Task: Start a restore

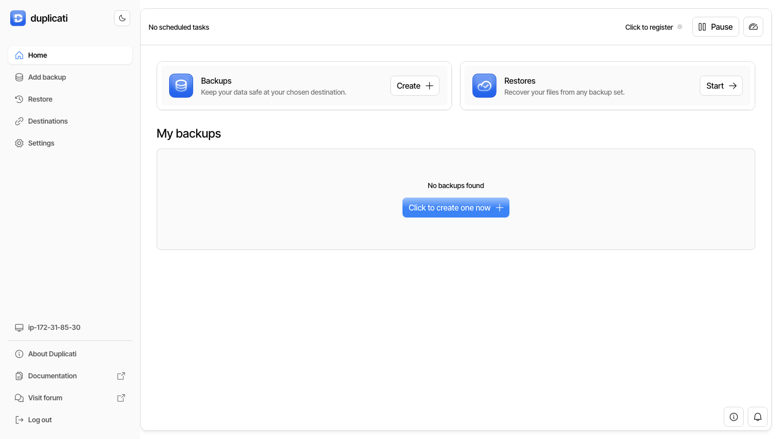Action: tap(721, 86)
